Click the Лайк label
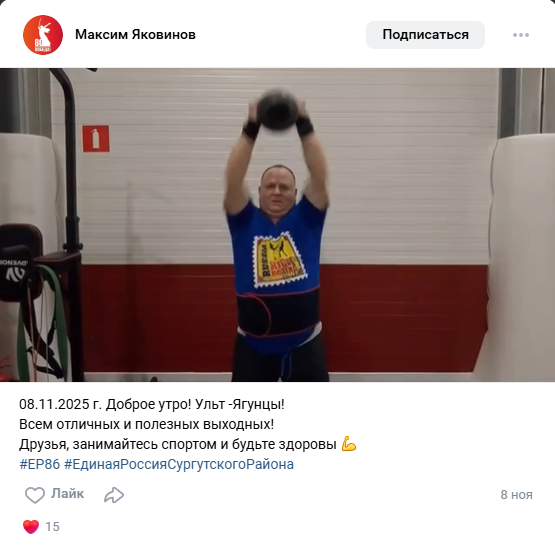The height and width of the screenshot is (548, 555). pos(67,493)
